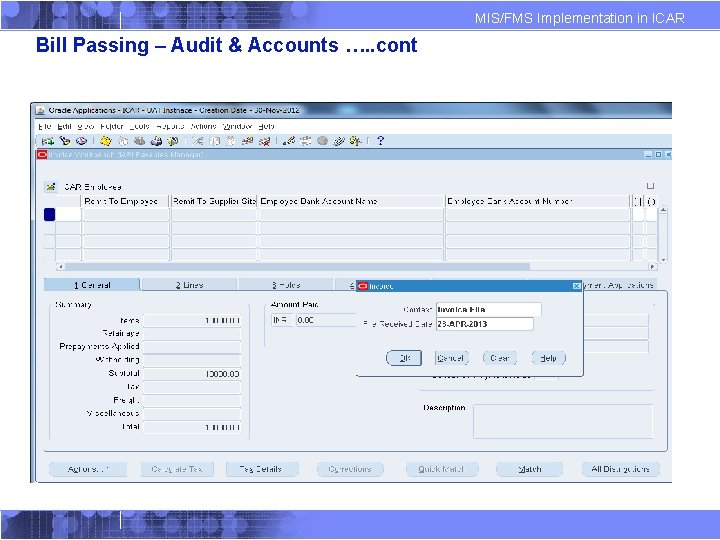Viewport: 720px width, 540px height.
Task: Click the All Distributions button
Action: (620, 469)
